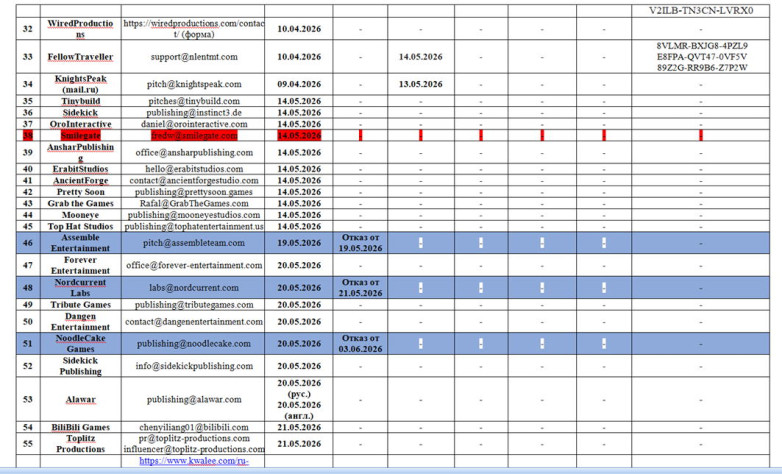Viewport: 782px width, 474px height.
Task: Click the key code V2ILB-TN3CN-LVRX0
Action: 701,10
